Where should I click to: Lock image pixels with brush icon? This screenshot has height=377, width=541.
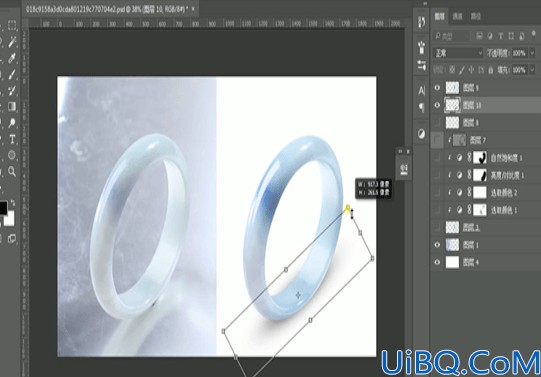click(462, 70)
